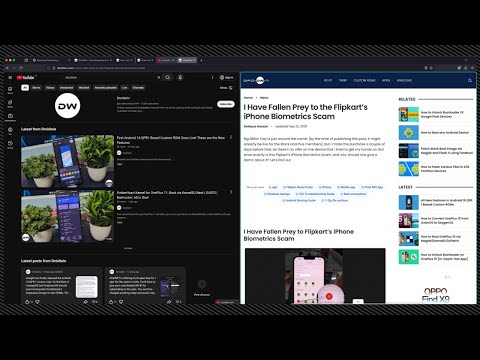
Task: Click the Sign in button on YouTube
Action: 227,77
